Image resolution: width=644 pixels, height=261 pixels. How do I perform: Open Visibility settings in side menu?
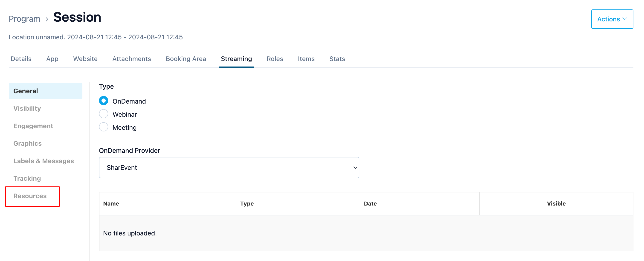click(27, 108)
